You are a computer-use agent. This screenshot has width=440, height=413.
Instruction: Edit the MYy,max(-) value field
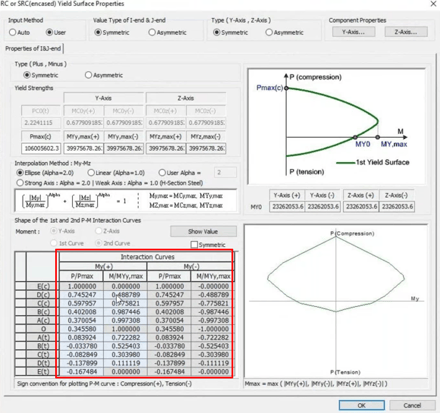pos(124,148)
